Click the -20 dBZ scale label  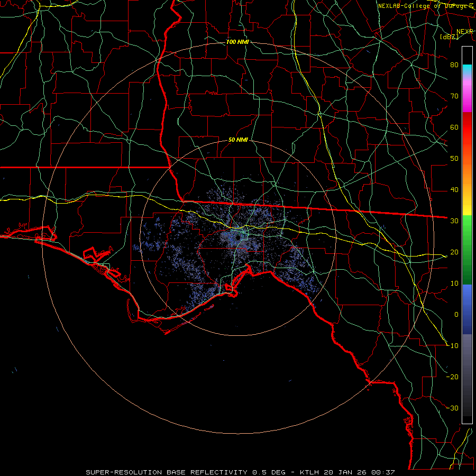click(x=452, y=377)
